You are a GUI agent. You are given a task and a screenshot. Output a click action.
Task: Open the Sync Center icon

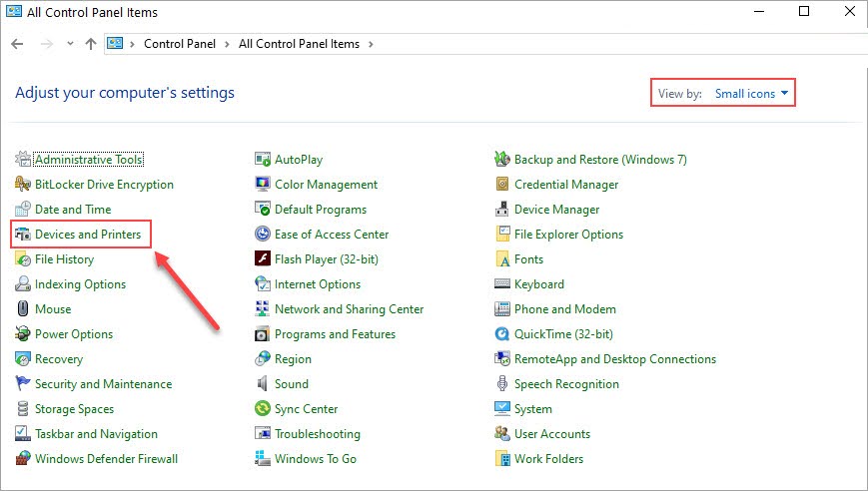click(x=263, y=409)
